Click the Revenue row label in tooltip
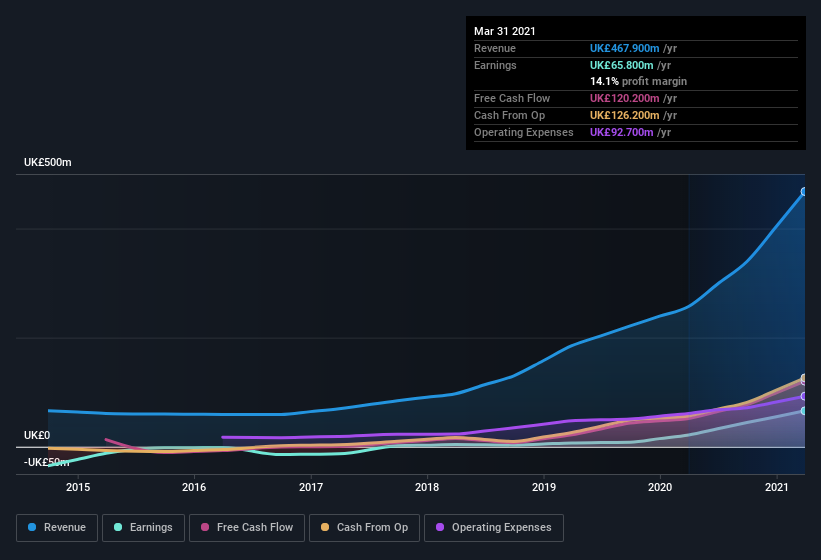This screenshot has height=560, width=821. tap(495, 48)
